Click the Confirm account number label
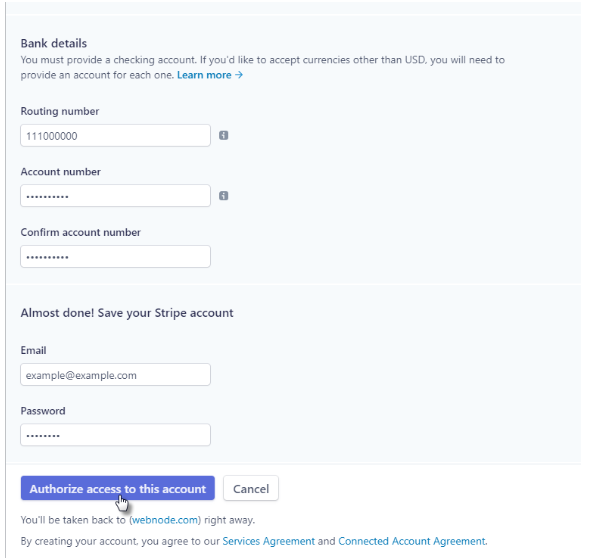The image size is (601, 558). 80,232
